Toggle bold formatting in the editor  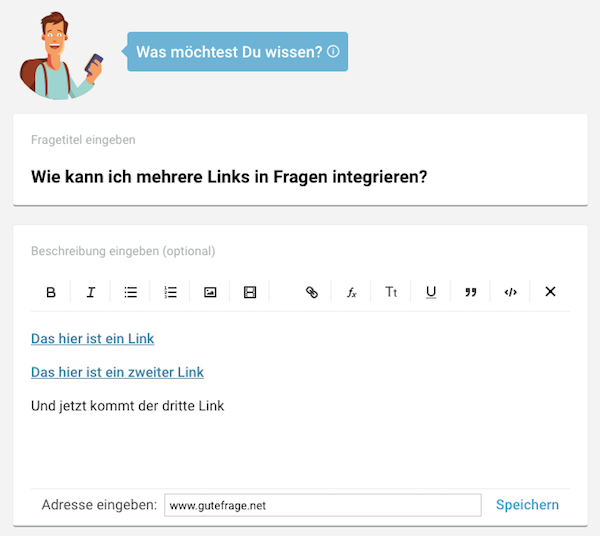(x=51, y=292)
